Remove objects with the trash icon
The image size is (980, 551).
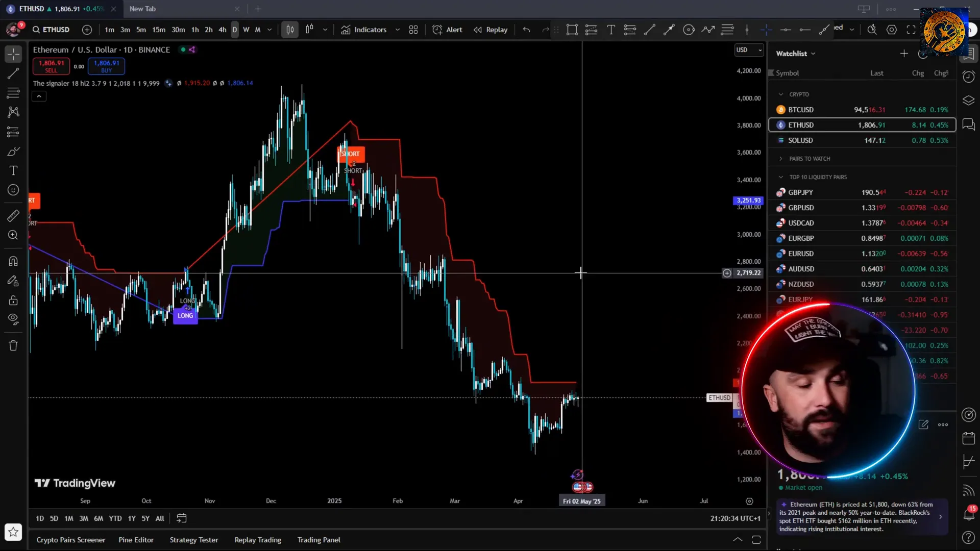[x=13, y=345]
